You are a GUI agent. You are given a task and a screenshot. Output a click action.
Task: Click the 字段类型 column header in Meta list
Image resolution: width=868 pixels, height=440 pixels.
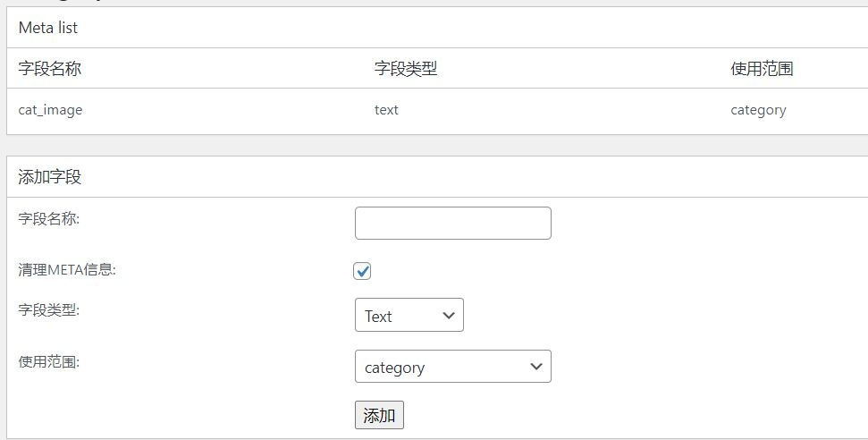pos(406,69)
